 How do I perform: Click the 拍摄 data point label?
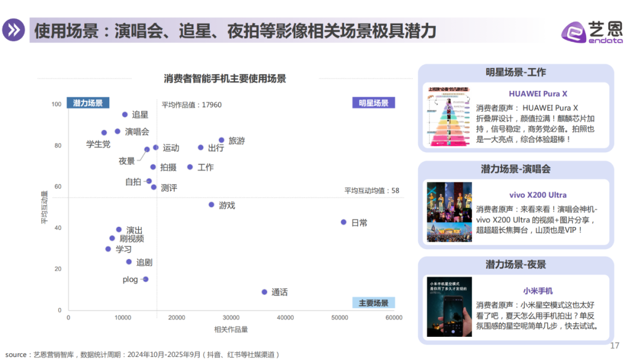click(168, 167)
